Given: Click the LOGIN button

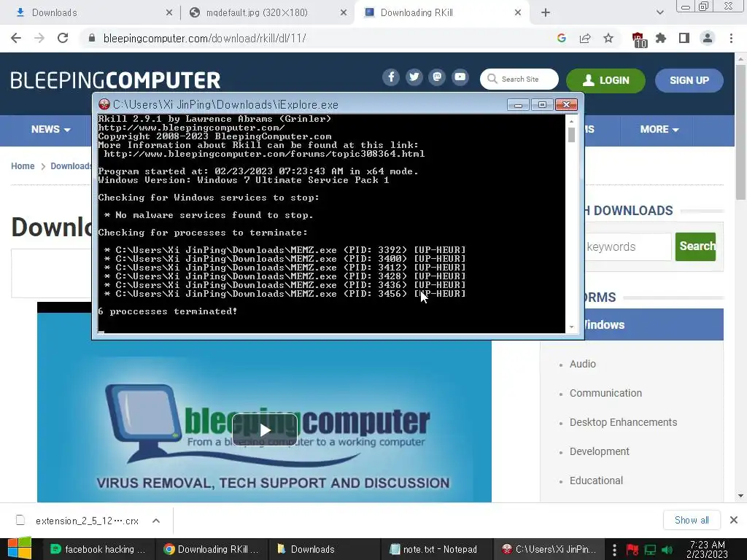Looking at the screenshot, I should pos(605,80).
